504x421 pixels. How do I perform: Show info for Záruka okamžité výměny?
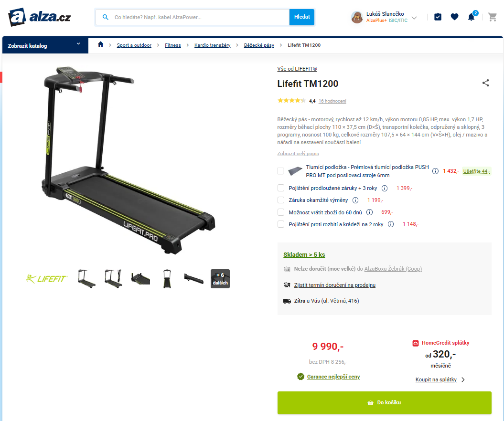pos(355,200)
